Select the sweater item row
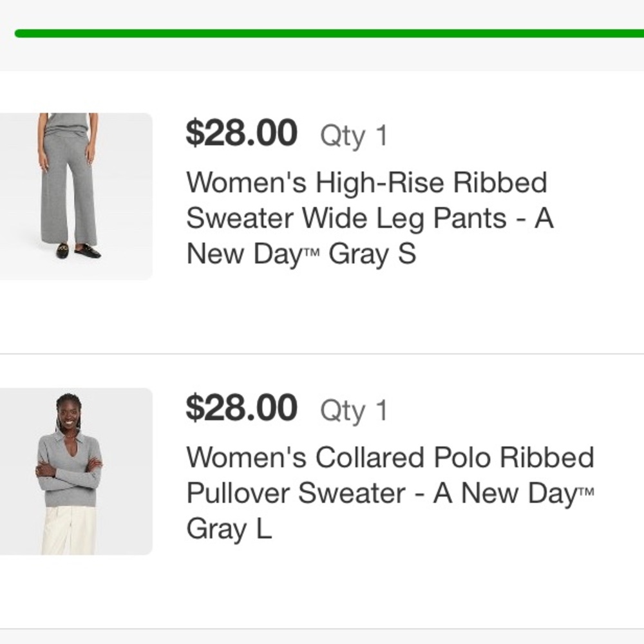This screenshot has height=644, width=644. pyautogui.click(x=322, y=470)
